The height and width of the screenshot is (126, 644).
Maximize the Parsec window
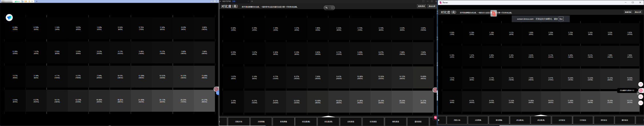tap(633, 2)
